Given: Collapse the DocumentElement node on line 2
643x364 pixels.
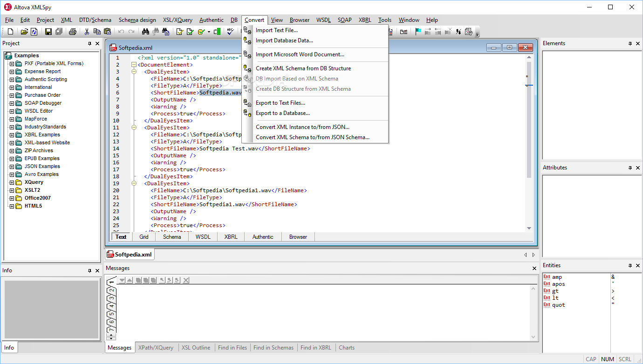Looking at the screenshot, I should click(x=134, y=65).
